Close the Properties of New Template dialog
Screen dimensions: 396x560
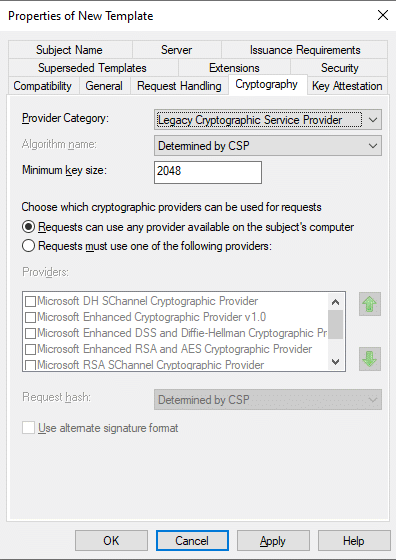383,15
